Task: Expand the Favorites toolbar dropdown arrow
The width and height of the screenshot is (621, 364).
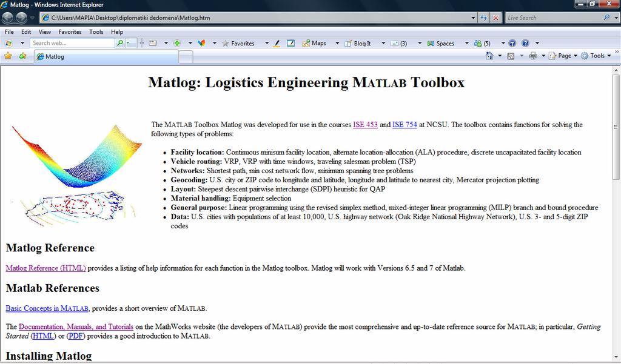Action: point(267,43)
